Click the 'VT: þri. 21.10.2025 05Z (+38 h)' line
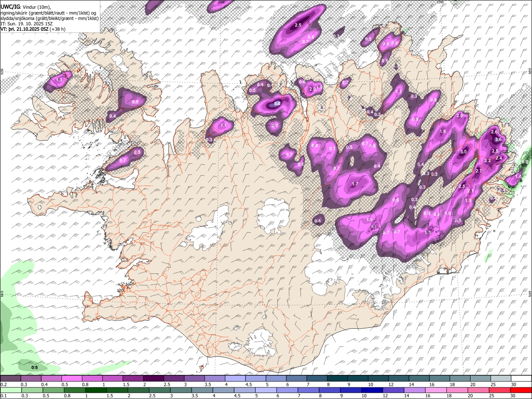The height and width of the screenshot is (399, 532). (33, 30)
